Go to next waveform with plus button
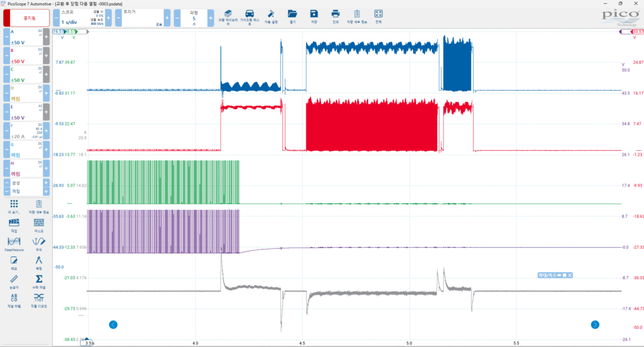Viewport: 644px width, 347px height. 210,18
